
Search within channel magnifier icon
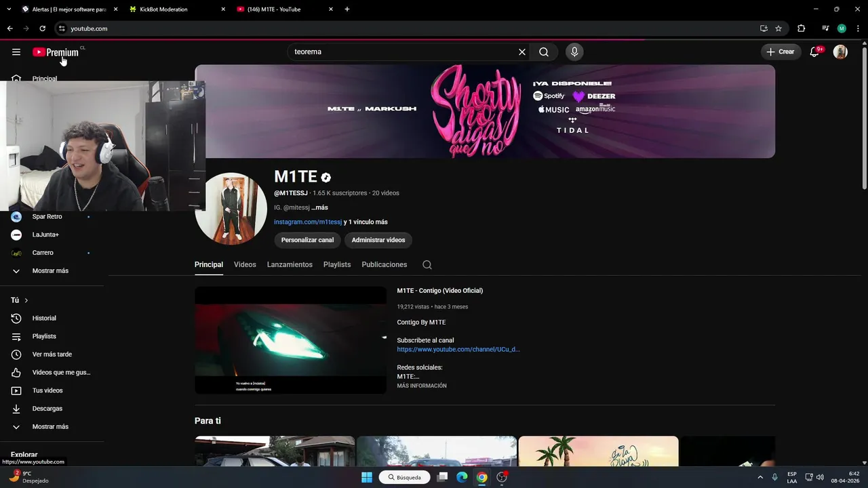(427, 264)
